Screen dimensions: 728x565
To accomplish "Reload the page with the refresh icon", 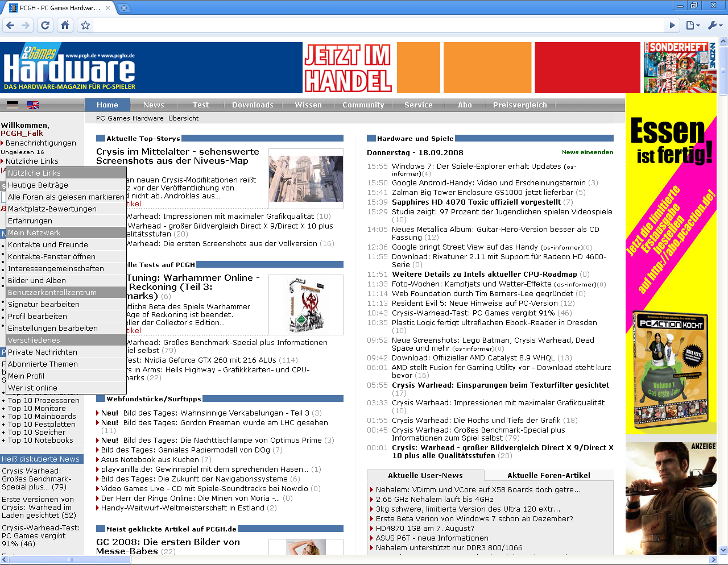I will (45, 25).
